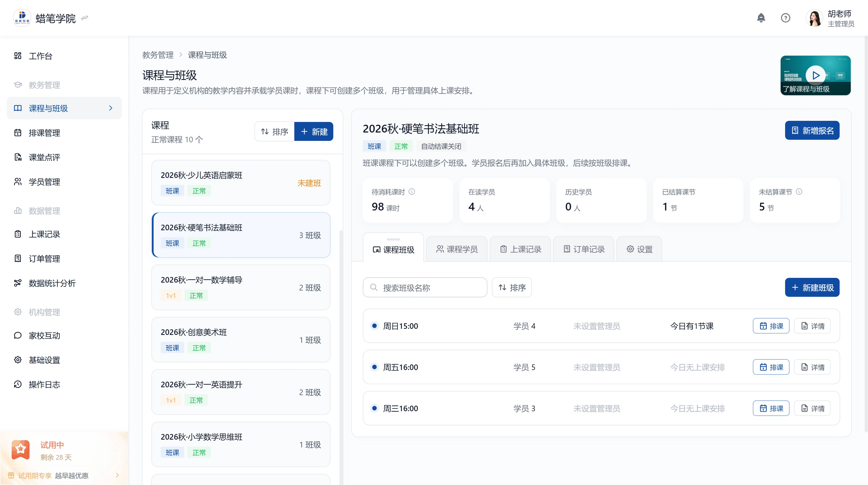Open the notification bell
868x485 pixels.
click(761, 18)
